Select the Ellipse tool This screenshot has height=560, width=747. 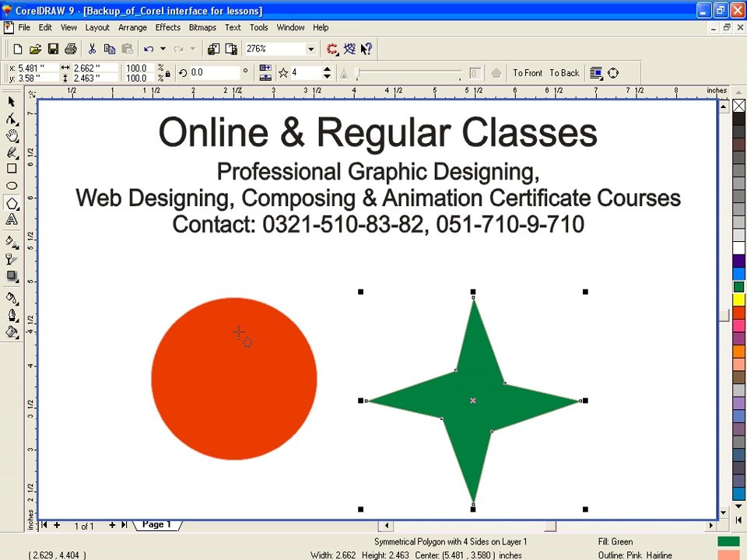(x=12, y=186)
